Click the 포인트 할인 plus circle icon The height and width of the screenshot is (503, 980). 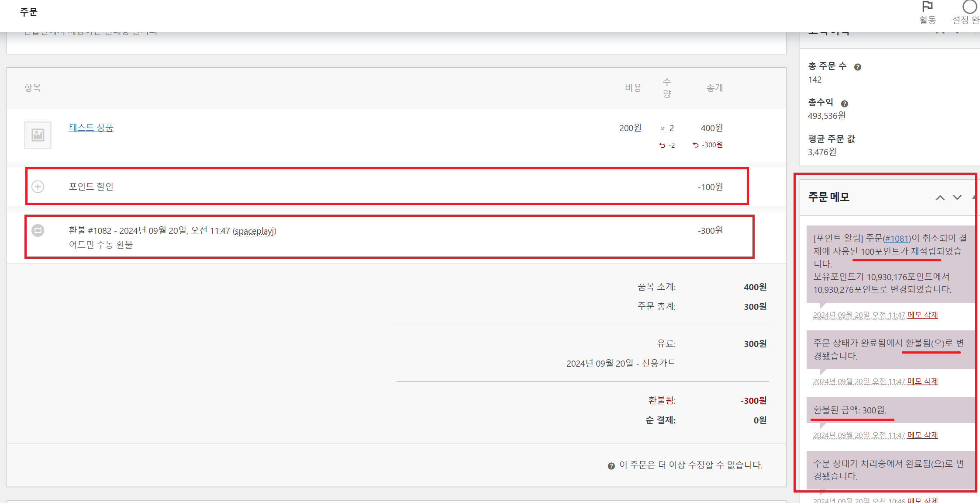[38, 187]
